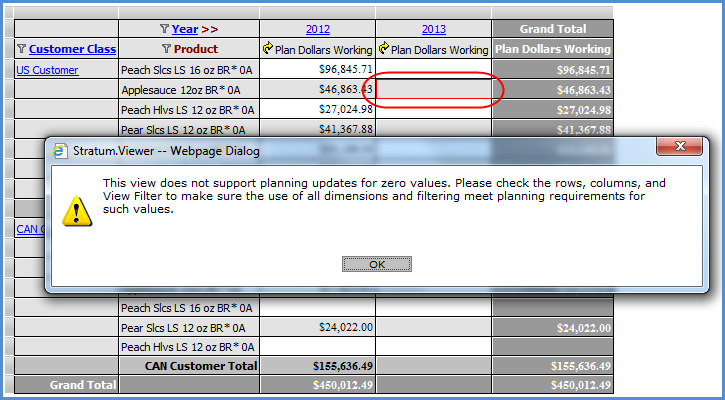Click the $96,845.71 cell under 2012
This screenshot has height=400, width=725.
pyautogui.click(x=317, y=70)
